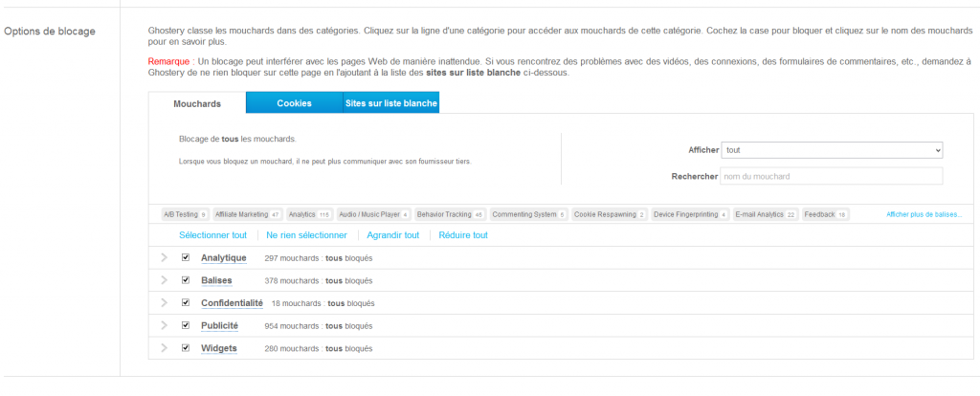Switch to the Cookies tab
Viewport: 980px width, 396px height.
(295, 103)
